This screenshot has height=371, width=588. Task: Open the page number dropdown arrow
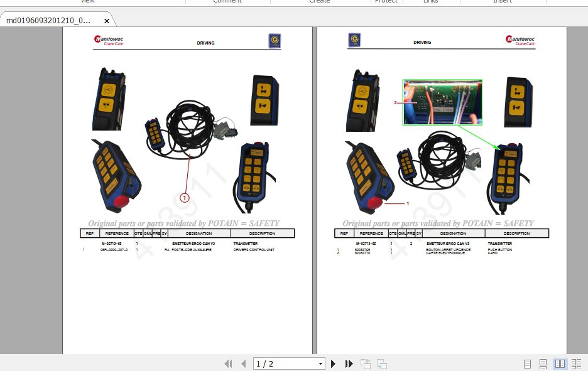320,363
